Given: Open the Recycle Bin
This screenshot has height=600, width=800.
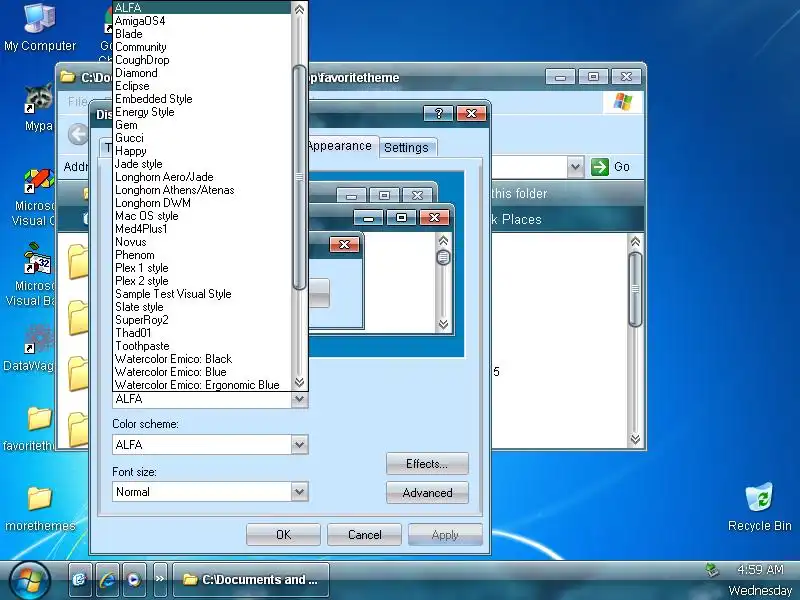Looking at the screenshot, I should (759, 507).
